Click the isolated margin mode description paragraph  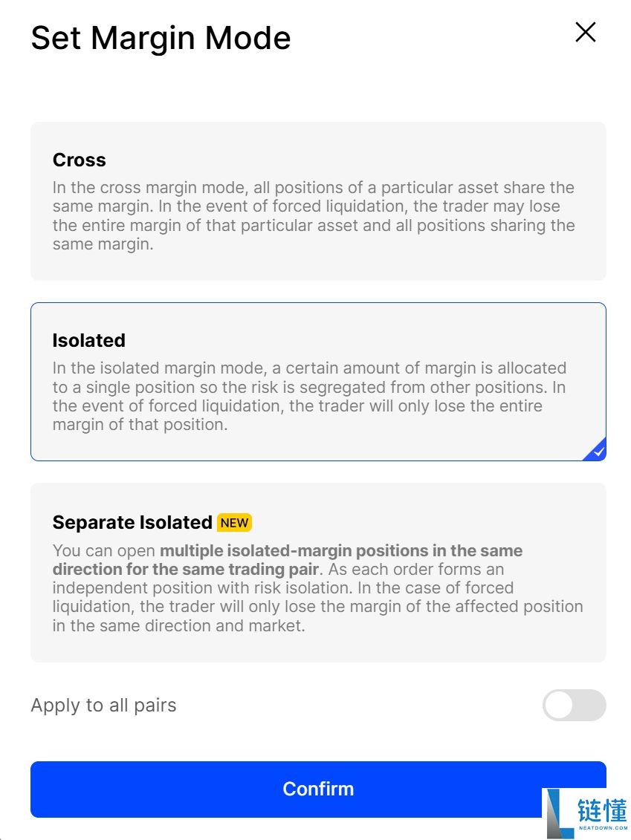(309, 396)
